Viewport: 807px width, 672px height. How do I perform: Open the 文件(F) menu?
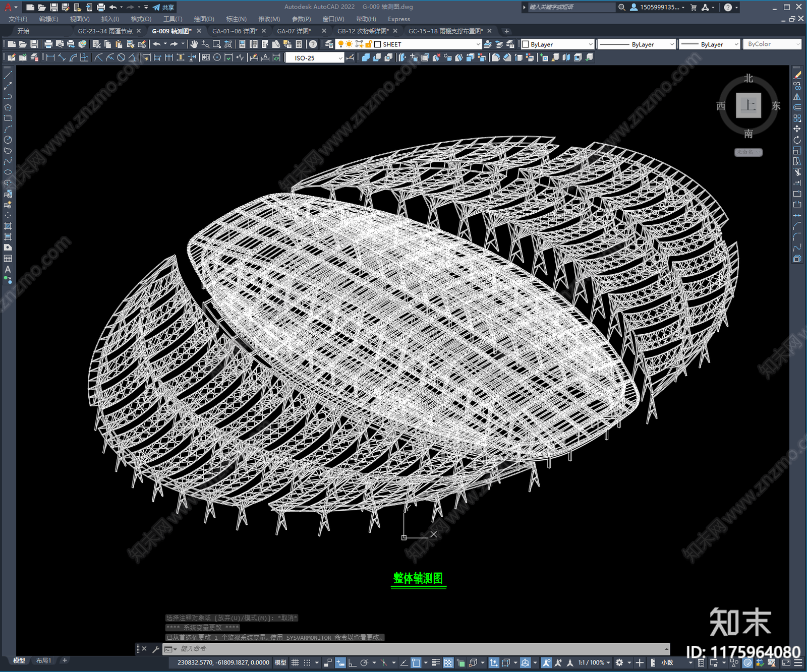tap(18, 19)
